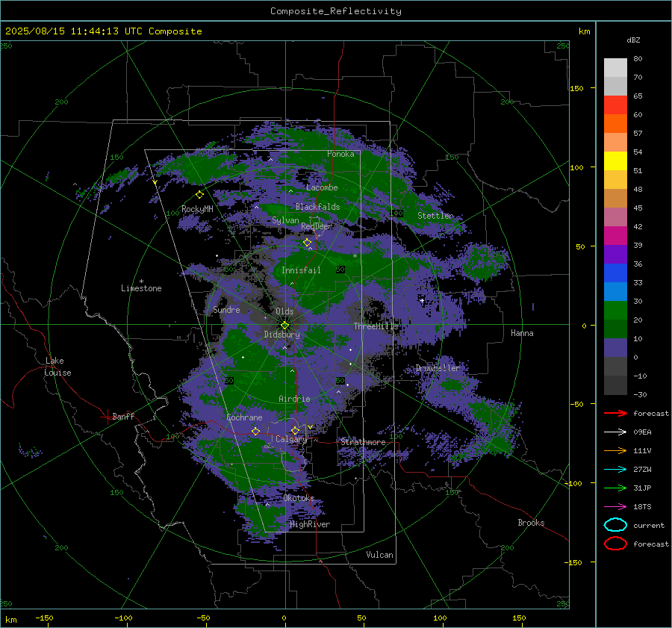The height and width of the screenshot is (628, 672).
Task: Click the Blackfalds label
Action: (317, 207)
